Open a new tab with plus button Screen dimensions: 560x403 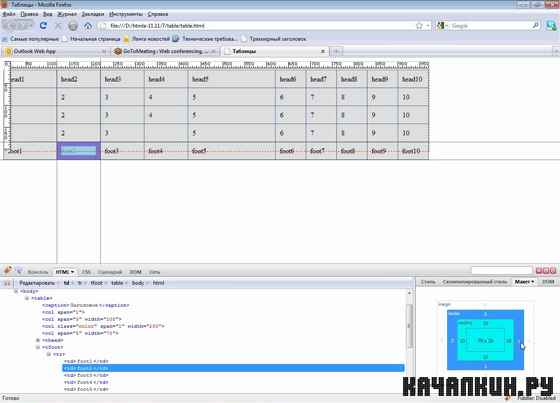[x=336, y=51]
